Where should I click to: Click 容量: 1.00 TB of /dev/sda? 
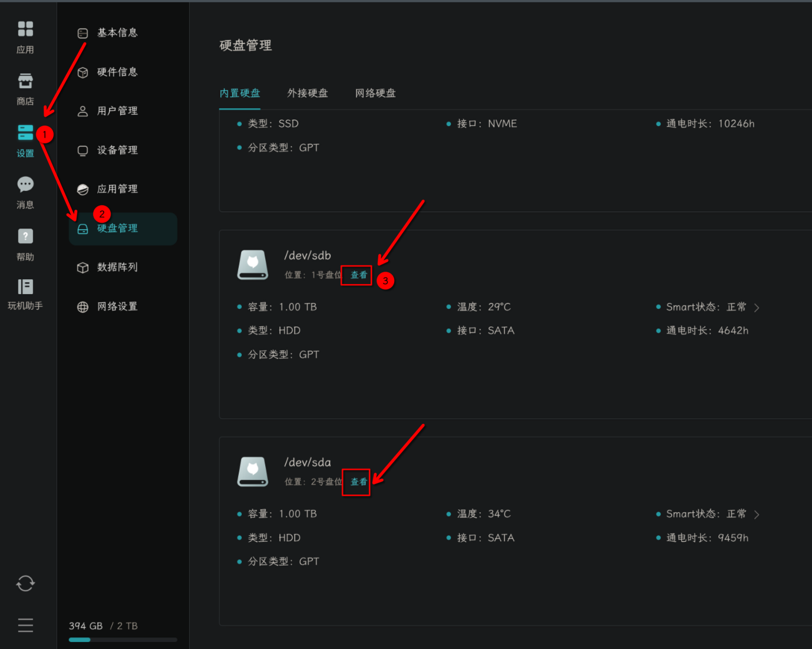[282, 513]
